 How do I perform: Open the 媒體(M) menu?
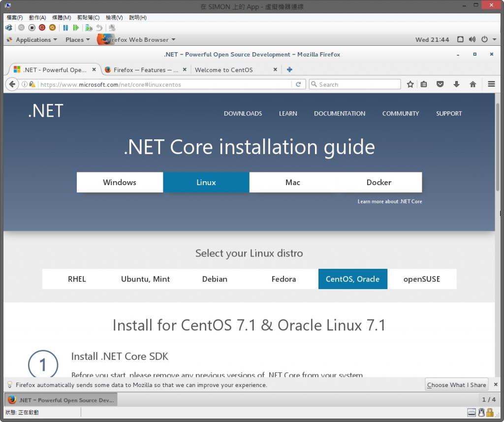(62, 17)
